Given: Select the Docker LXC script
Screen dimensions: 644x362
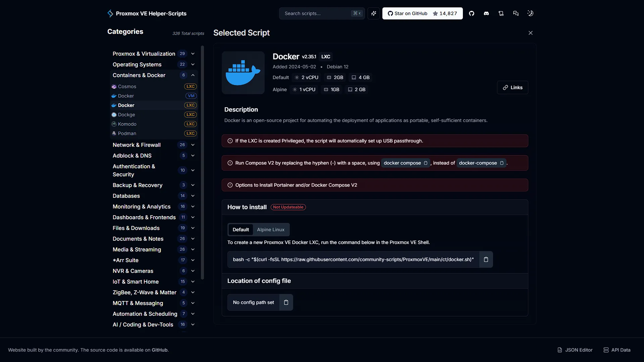Looking at the screenshot, I should (154, 105).
